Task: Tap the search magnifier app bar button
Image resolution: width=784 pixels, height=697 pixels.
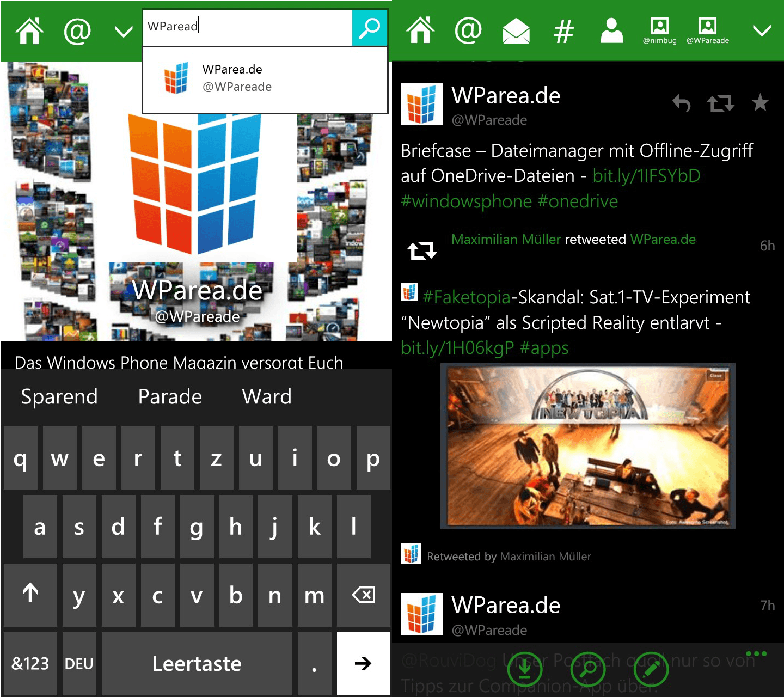Action: point(588,669)
